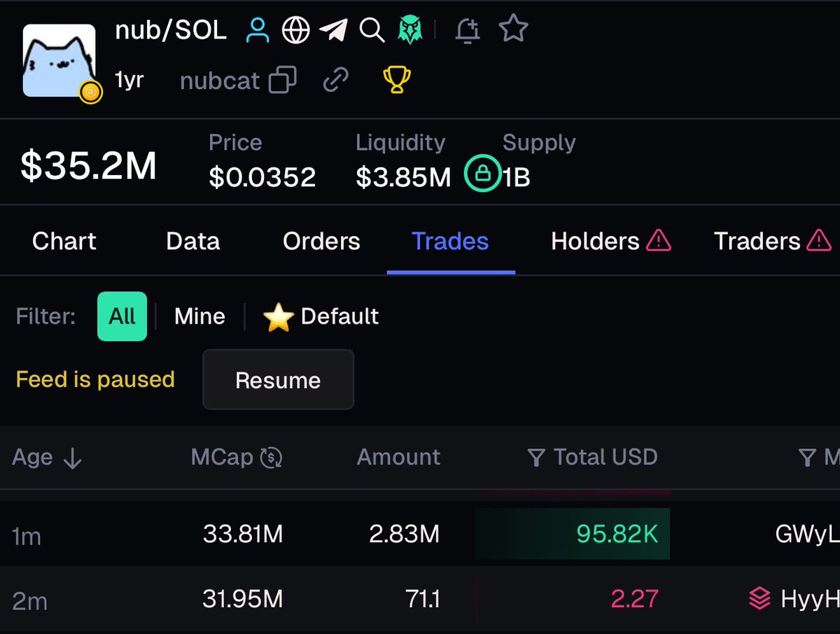Open the trophy icon below the token name
This screenshot has height=634, width=840.
coord(395,81)
